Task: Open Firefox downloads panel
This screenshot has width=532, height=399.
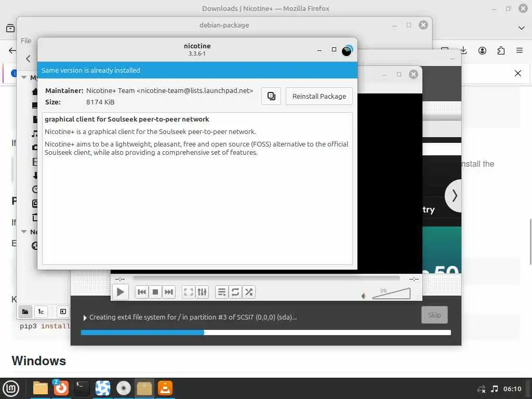Action: (x=463, y=50)
